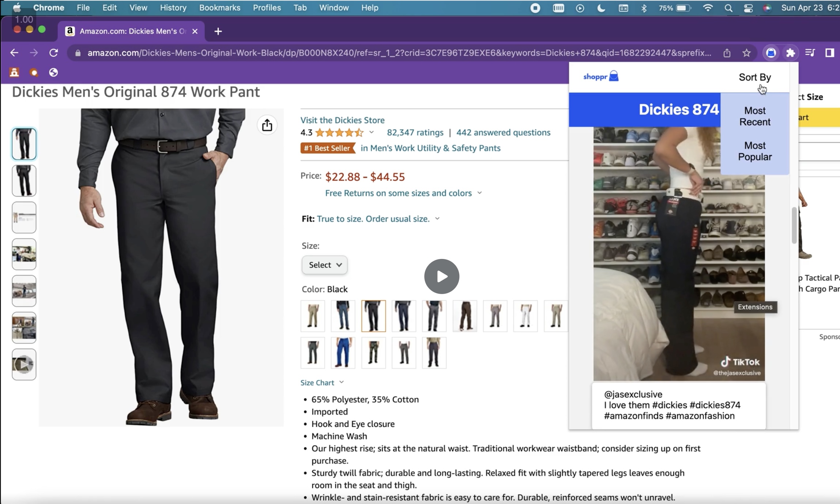840x504 pixels.
Task: Select the royal blue pants color swatch
Action: (x=343, y=353)
